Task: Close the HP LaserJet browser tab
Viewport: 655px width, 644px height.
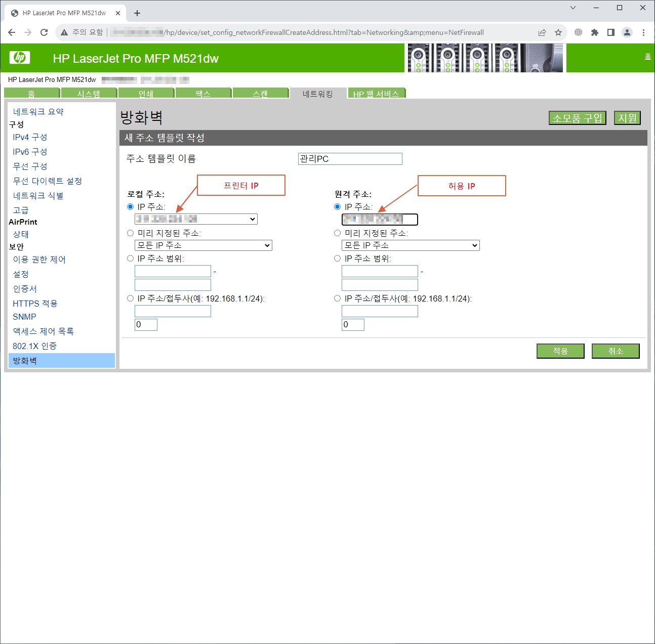Action: pos(118,13)
